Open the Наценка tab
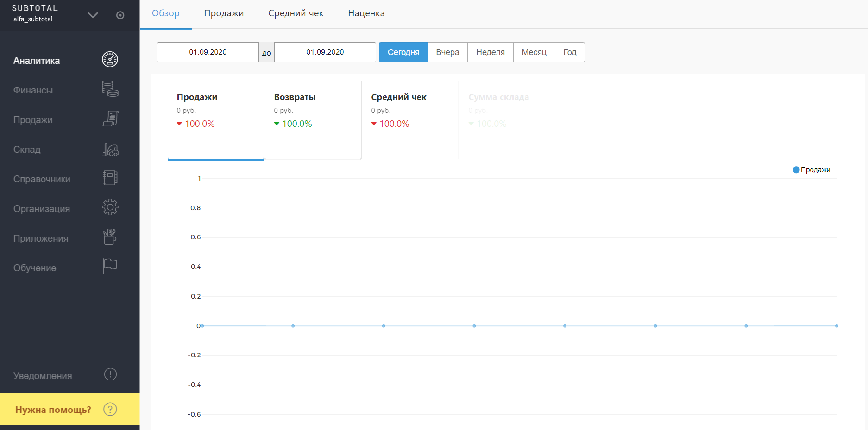The width and height of the screenshot is (868, 430). [x=366, y=13]
